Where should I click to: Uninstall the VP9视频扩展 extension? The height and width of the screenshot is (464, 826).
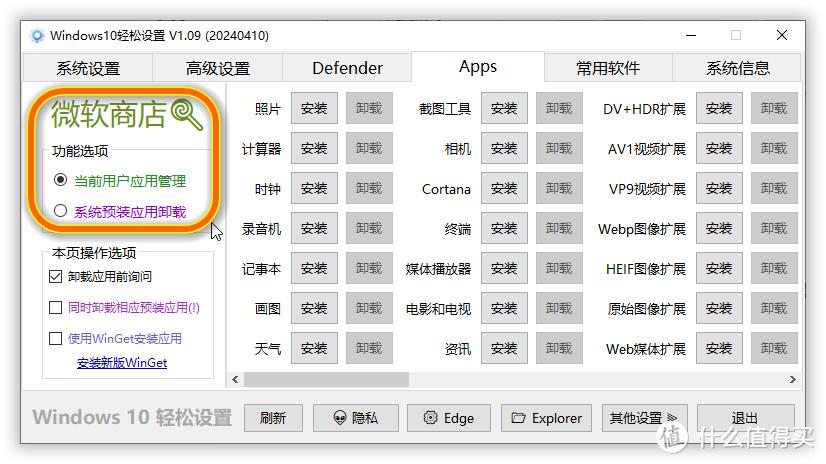click(x=774, y=189)
